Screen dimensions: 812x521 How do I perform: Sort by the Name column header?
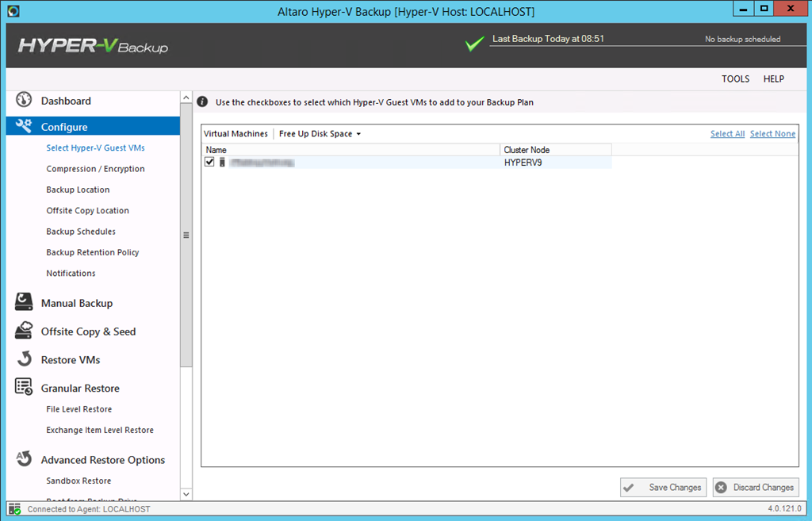coord(350,150)
